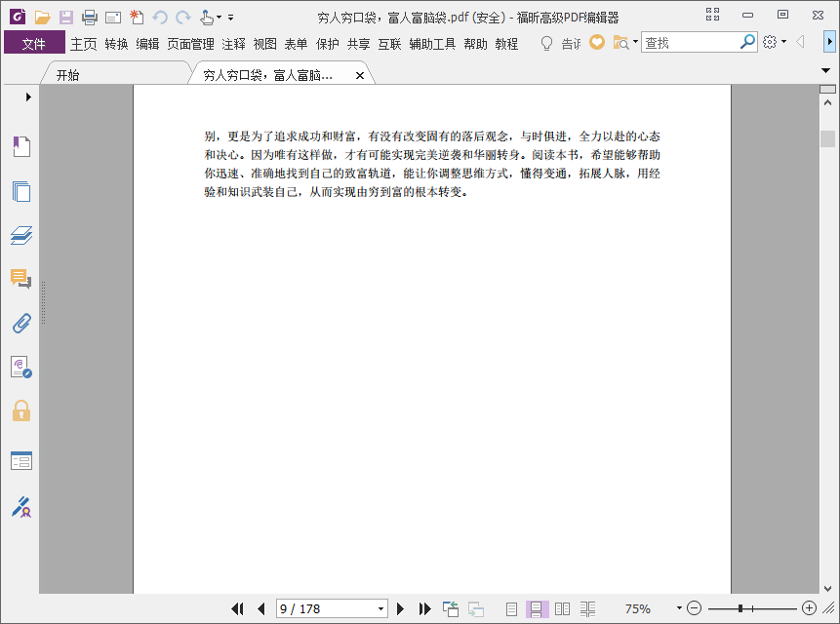
Task: Save document using the floppy disk icon
Action: point(66,18)
